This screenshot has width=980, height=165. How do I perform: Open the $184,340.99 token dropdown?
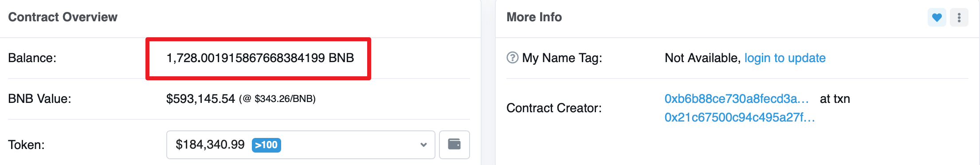point(300,145)
